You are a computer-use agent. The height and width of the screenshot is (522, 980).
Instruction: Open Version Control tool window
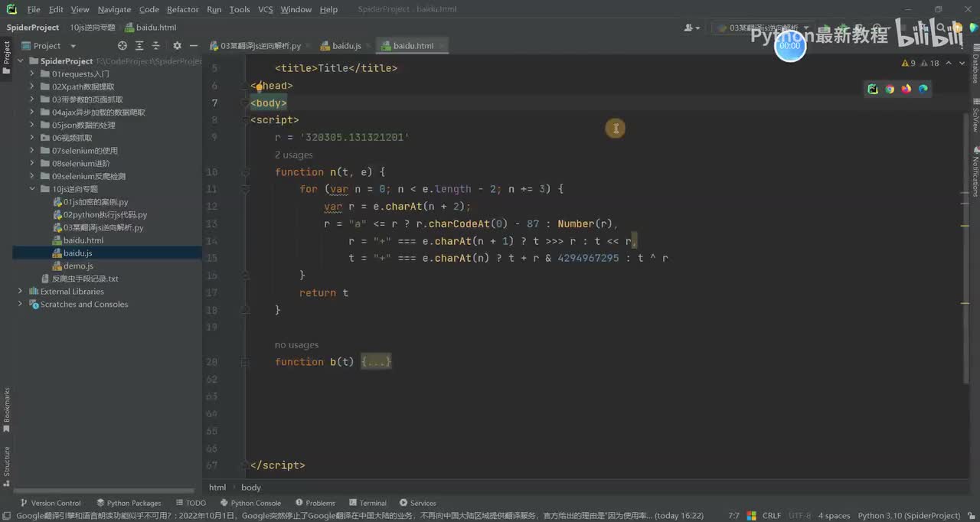coord(51,503)
